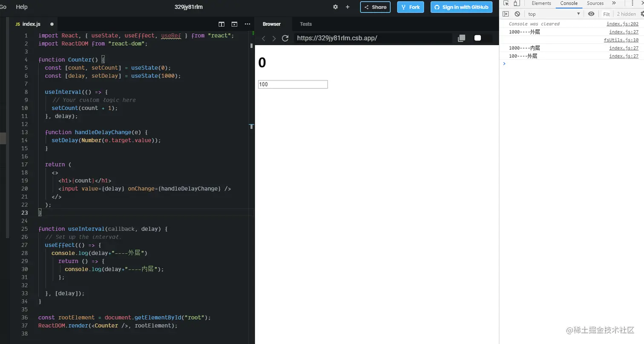Go forward in the preview browser
644x344 pixels.
tap(274, 38)
